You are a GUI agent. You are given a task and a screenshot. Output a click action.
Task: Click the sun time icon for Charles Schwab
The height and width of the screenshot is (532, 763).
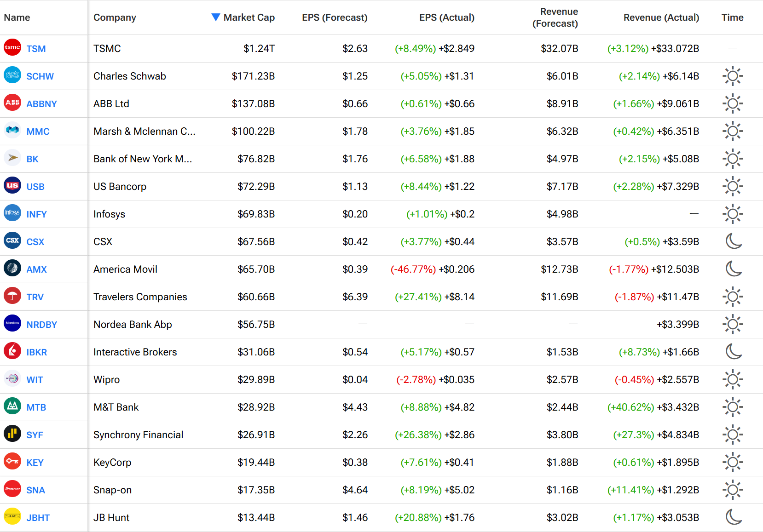733,76
